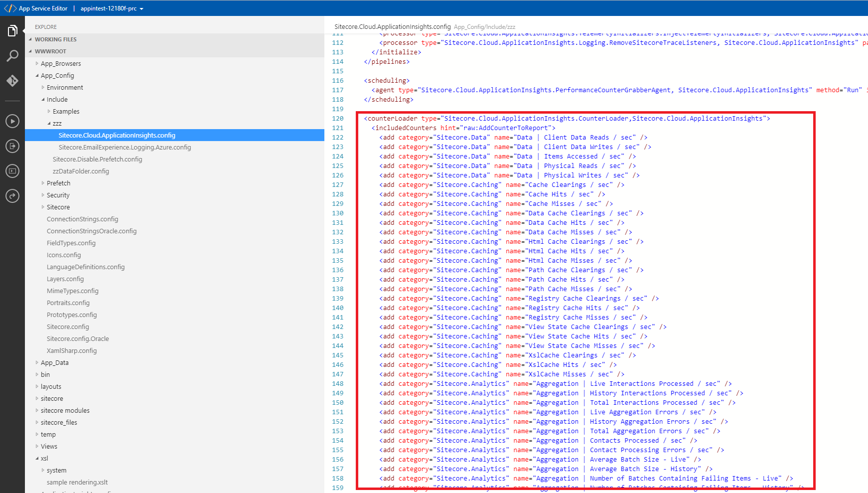Select the Sitecore.EmailExperience.Logging.Azure.config file
This screenshot has width=868, height=493.
pyautogui.click(x=125, y=147)
